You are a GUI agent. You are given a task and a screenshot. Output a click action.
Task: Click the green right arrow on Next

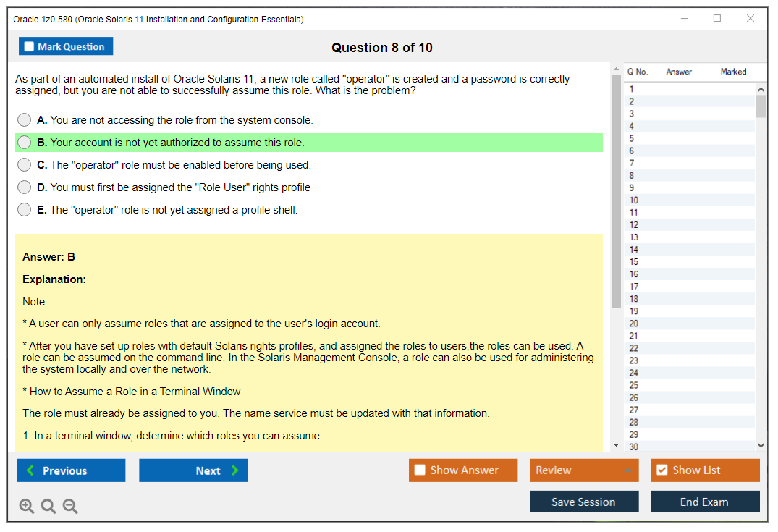(235, 470)
